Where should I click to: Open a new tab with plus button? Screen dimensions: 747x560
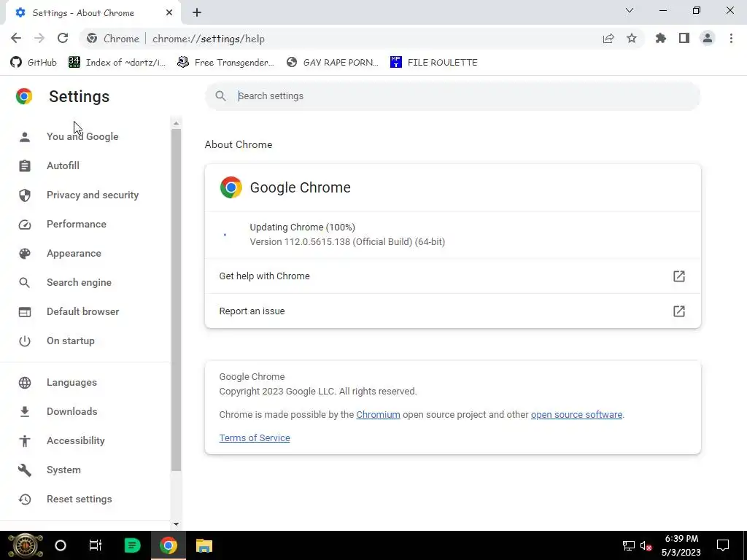click(x=197, y=13)
